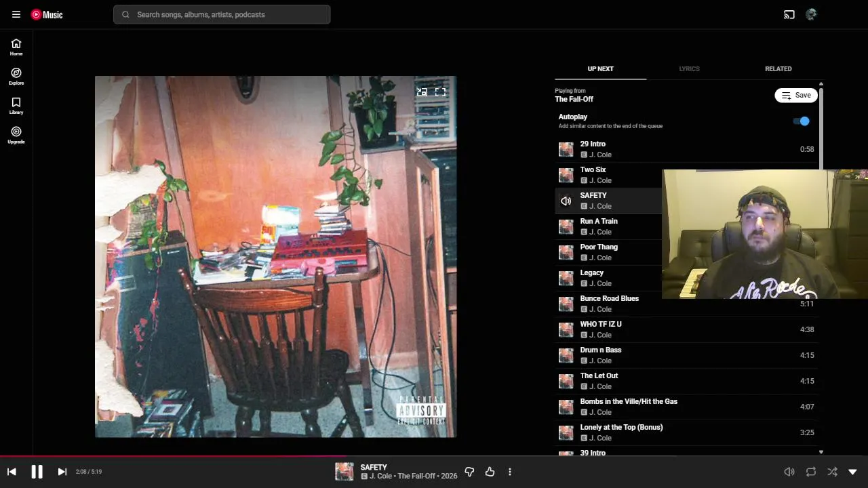868x488 pixels.
Task: Click J. Cole under Bunce Road Blues
Action: pos(600,309)
